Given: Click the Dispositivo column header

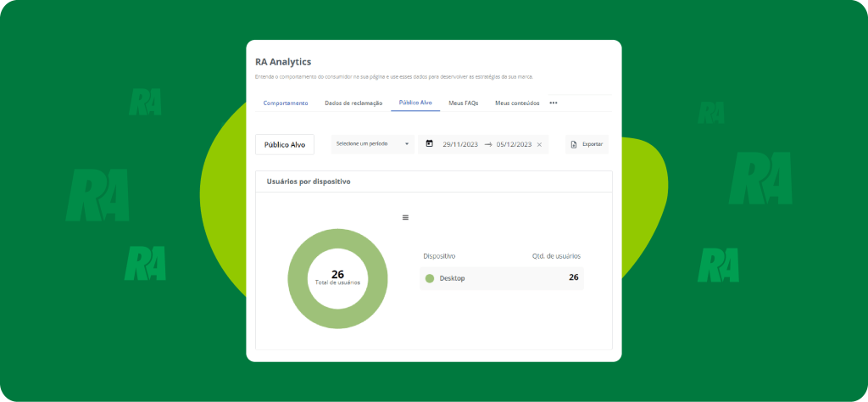Looking at the screenshot, I should pos(440,256).
